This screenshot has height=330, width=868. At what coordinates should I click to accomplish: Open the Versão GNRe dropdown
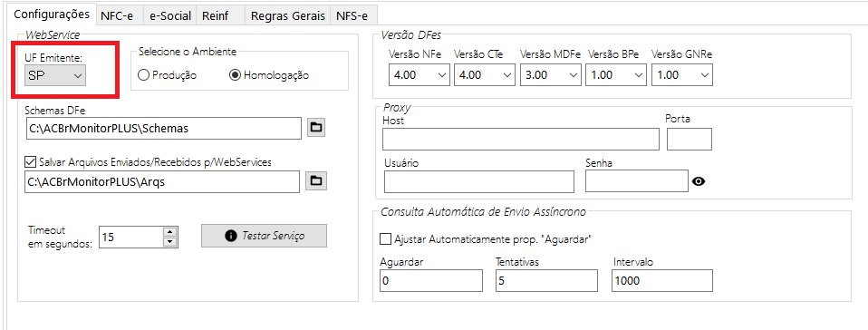682,75
